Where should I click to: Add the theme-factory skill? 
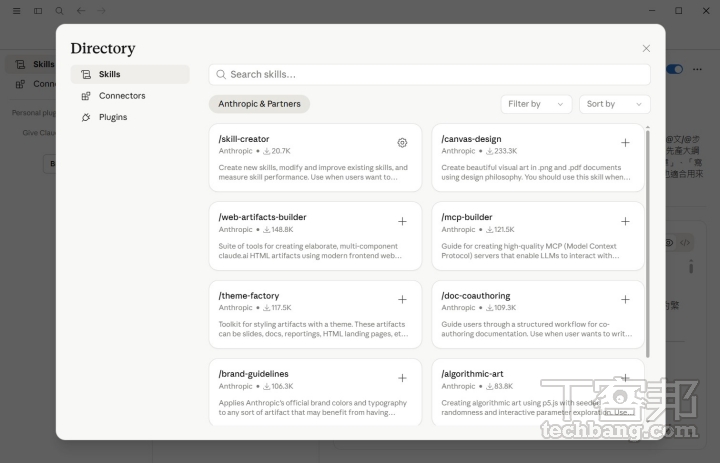[x=402, y=299]
